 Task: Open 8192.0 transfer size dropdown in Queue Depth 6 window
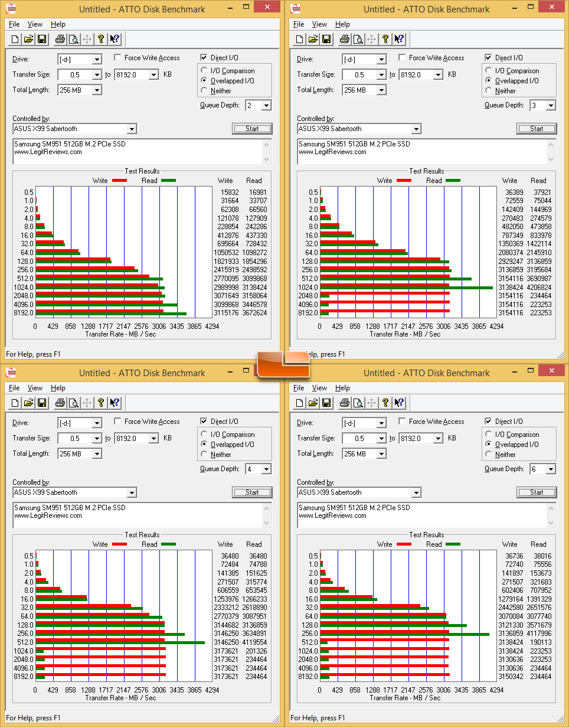(x=438, y=438)
